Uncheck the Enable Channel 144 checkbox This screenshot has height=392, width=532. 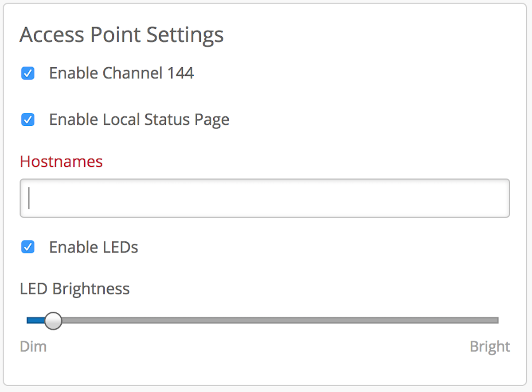pos(28,73)
